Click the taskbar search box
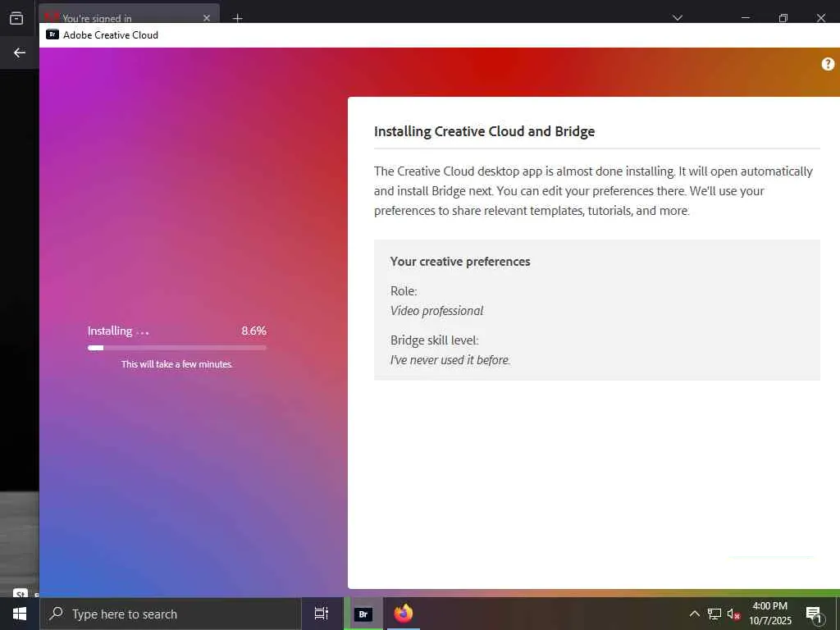The image size is (840, 630). pos(171,614)
